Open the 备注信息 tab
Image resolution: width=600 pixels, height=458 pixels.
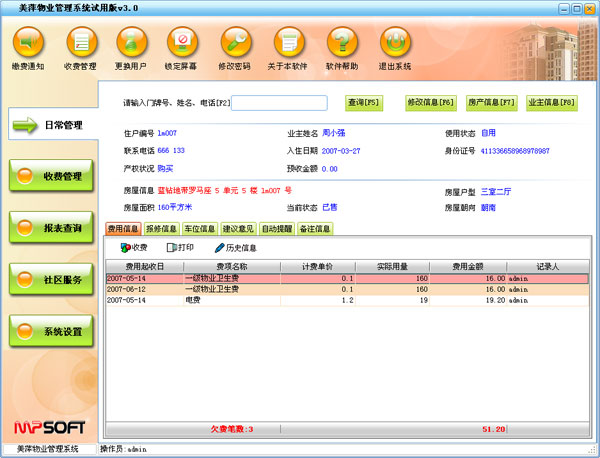315,229
